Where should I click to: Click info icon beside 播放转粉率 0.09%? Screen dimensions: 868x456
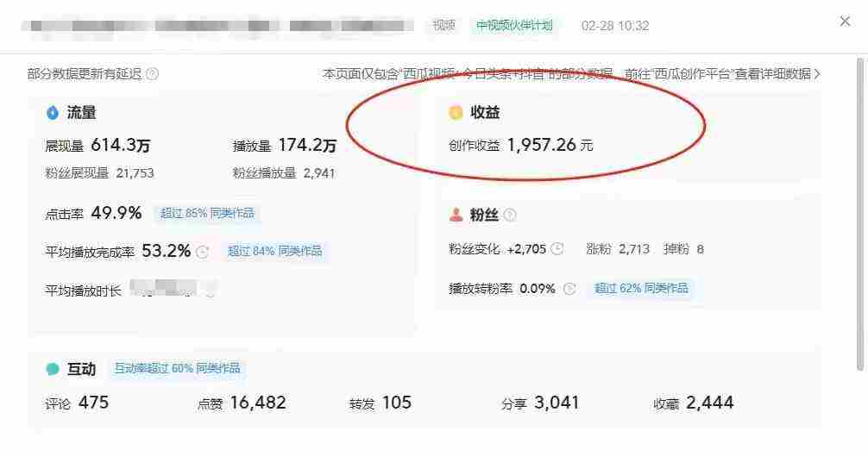(x=569, y=289)
